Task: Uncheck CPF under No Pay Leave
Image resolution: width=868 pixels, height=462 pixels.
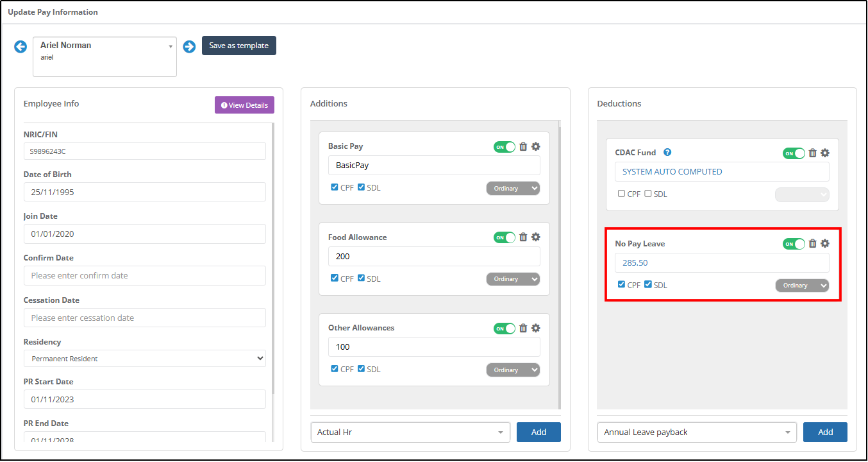Action: (621, 284)
